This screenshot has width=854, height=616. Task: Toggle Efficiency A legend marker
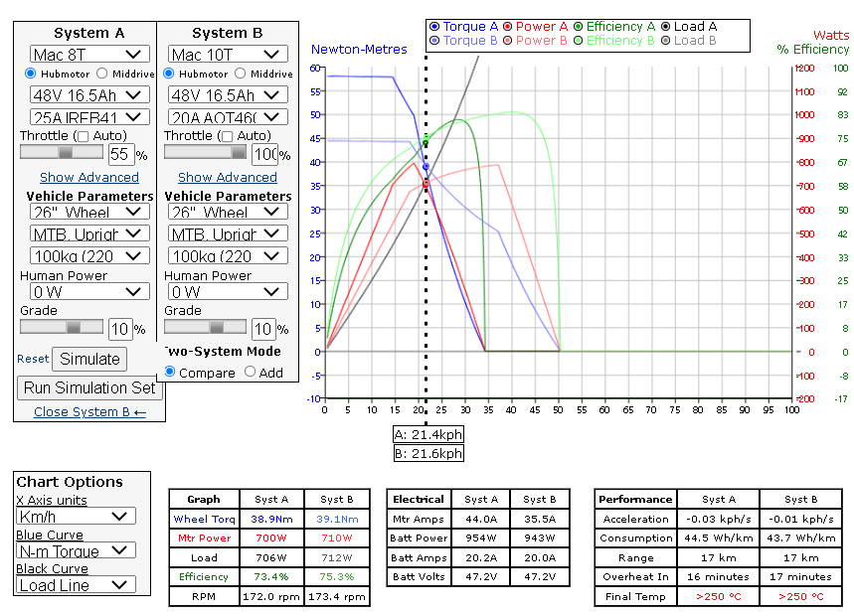point(580,27)
